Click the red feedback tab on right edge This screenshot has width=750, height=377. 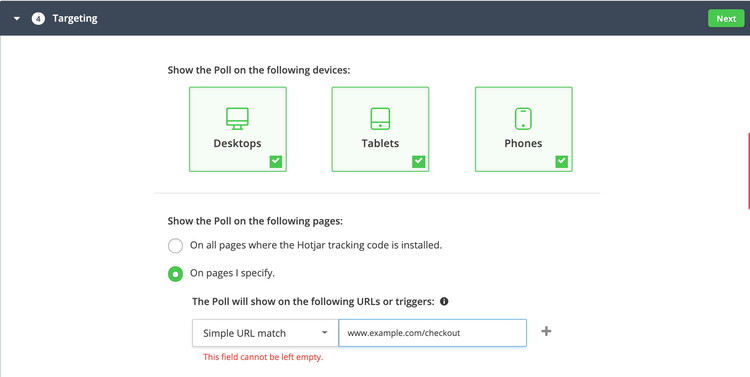coord(748,171)
